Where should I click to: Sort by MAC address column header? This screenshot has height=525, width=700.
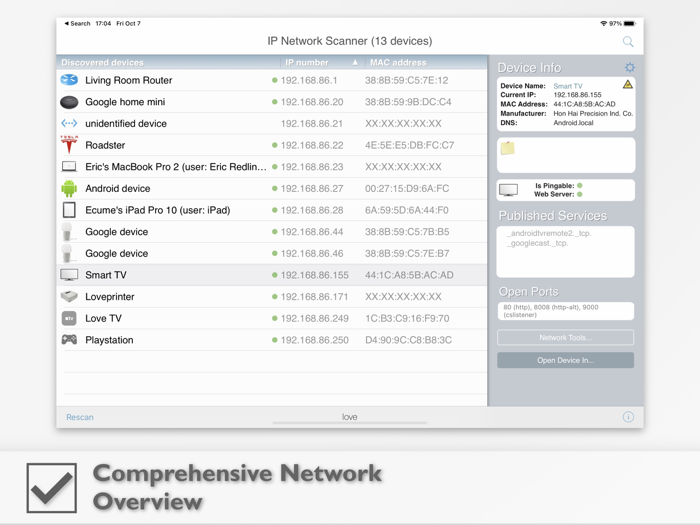(x=398, y=62)
